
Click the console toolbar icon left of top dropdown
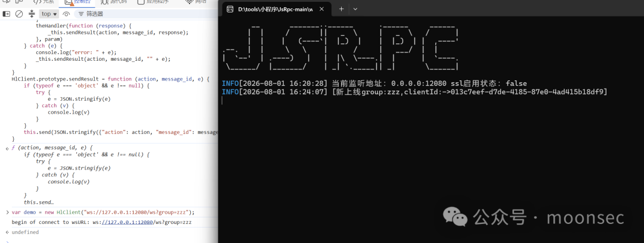(32, 14)
